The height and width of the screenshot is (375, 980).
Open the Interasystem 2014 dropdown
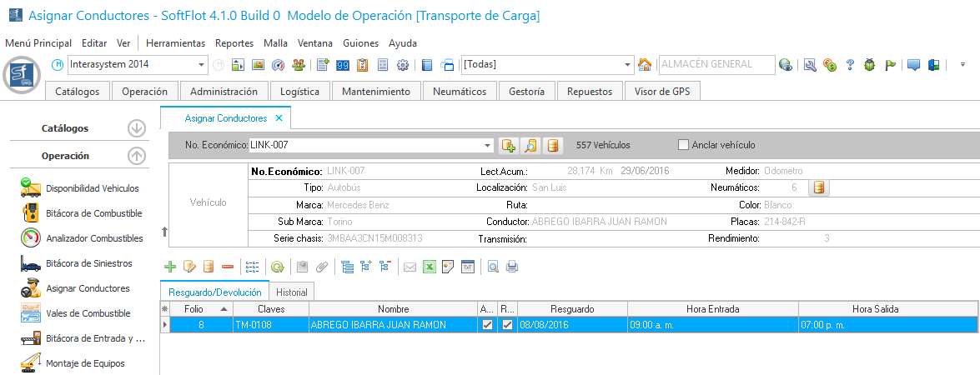[x=202, y=65]
